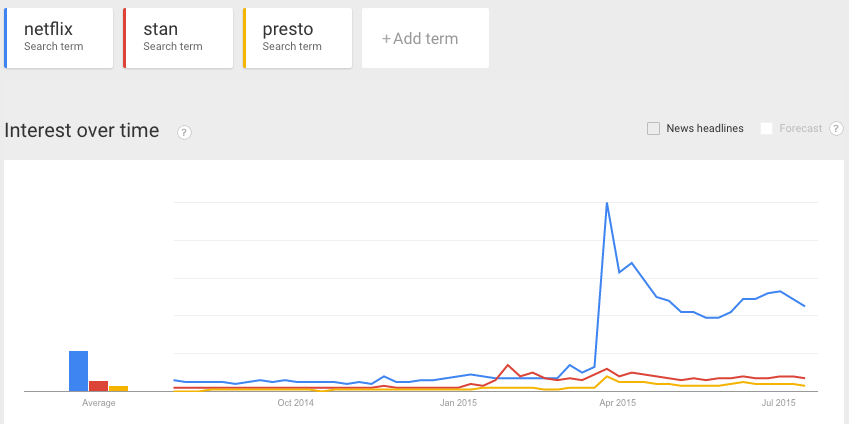Select the presto search term card
This screenshot has height=424, width=849.
[298, 38]
